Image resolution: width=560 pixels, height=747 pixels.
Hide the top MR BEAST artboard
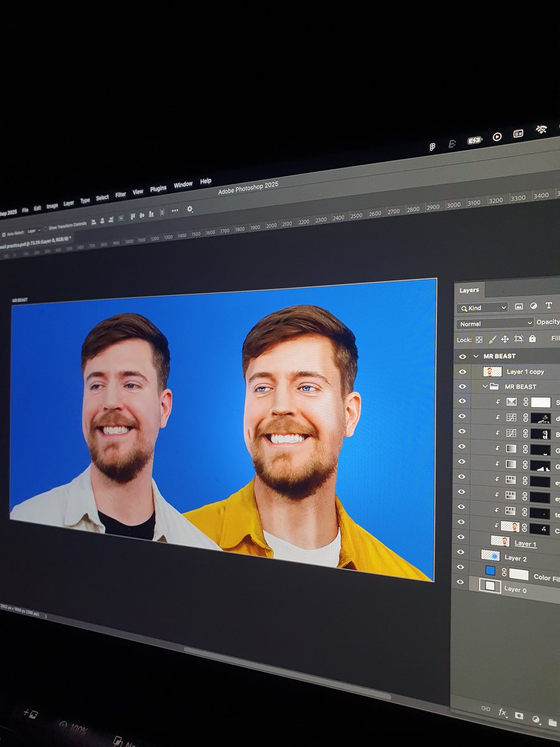tap(462, 356)
